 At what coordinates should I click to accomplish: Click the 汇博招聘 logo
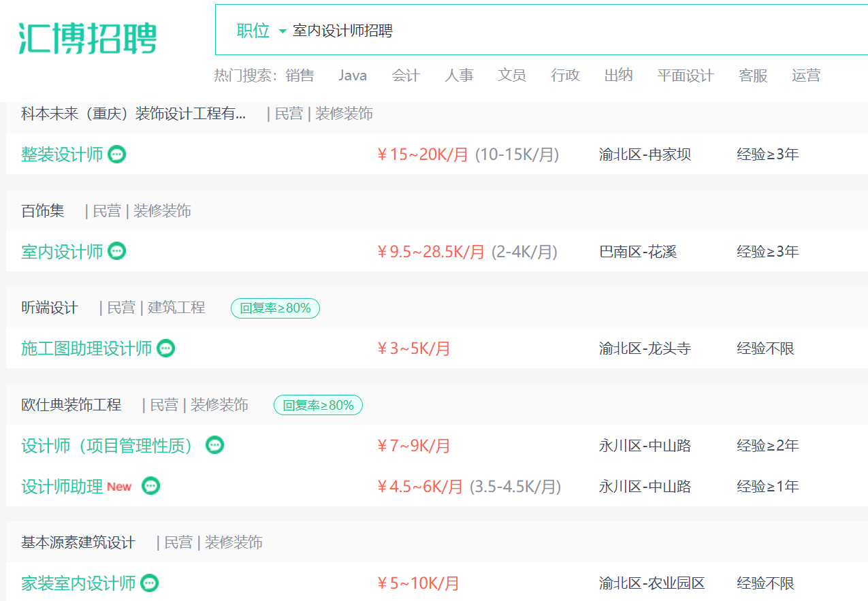pyautogui.click(x=87, y=37)
